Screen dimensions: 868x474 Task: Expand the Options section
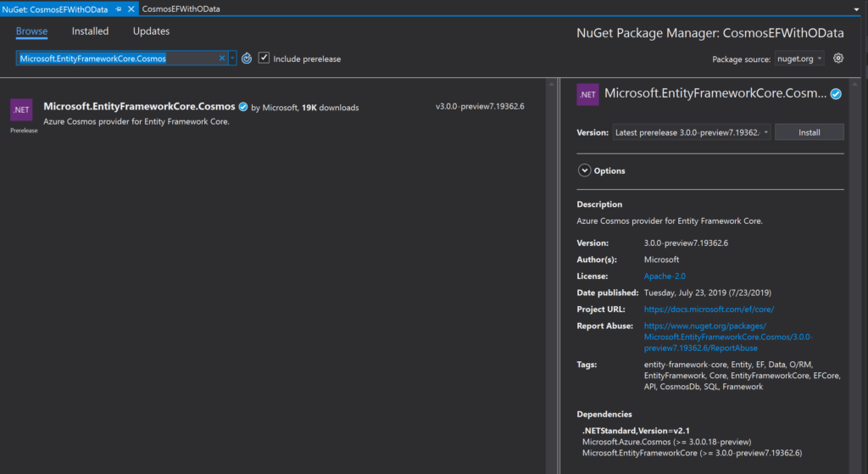click(x=584, y=170)
